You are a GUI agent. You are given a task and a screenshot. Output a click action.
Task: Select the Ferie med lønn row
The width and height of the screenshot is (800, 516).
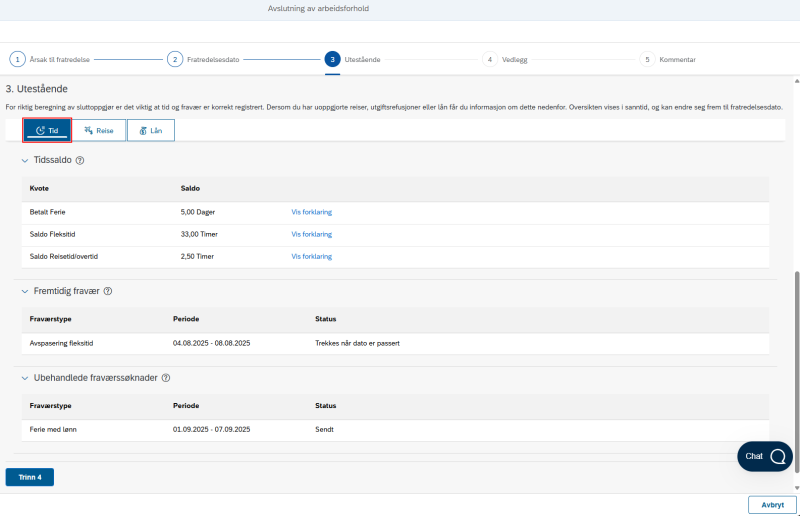395,430
